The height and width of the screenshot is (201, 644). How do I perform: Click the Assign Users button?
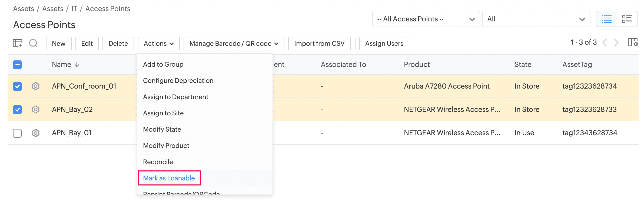click(384, 44)
